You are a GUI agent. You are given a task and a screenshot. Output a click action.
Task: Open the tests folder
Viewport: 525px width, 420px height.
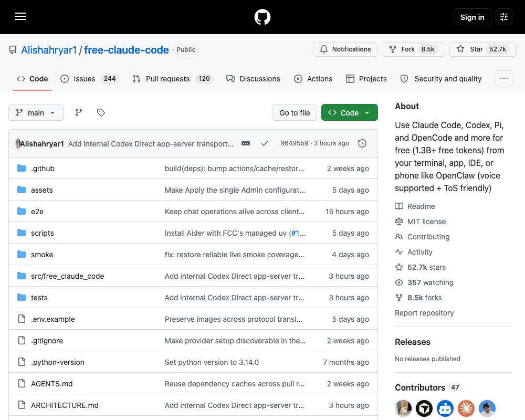[x=39, y=298]
